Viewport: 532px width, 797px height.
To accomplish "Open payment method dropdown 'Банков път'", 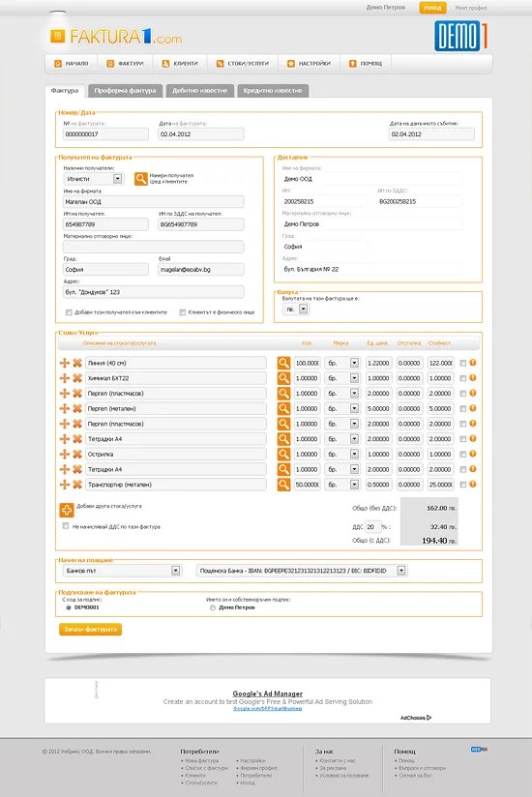I will coord(122,571).
